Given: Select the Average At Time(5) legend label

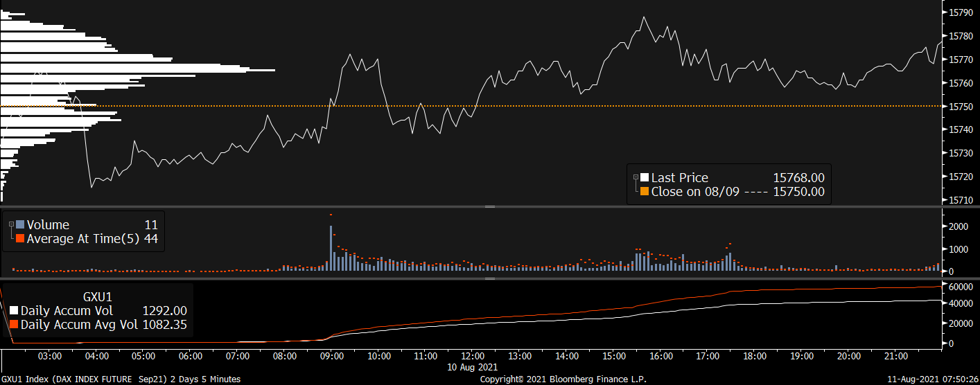Looking at the screenshot, I should click(x=83, y=238).
